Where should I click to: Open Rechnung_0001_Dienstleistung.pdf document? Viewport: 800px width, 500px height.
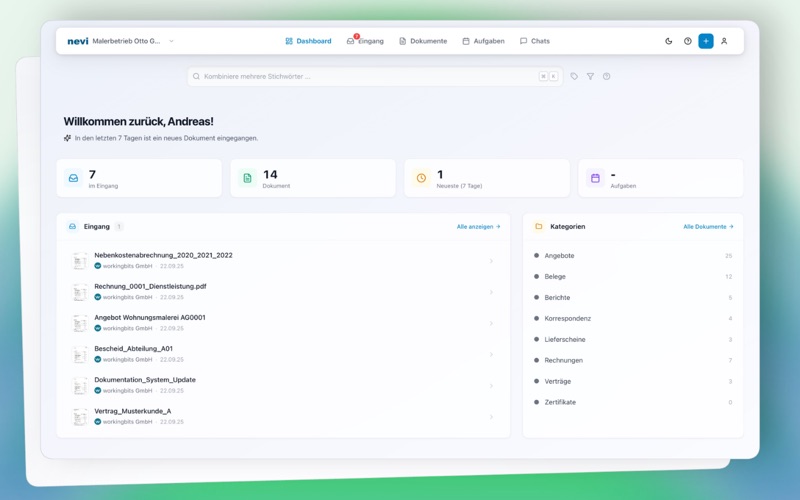tap(283, 292)
